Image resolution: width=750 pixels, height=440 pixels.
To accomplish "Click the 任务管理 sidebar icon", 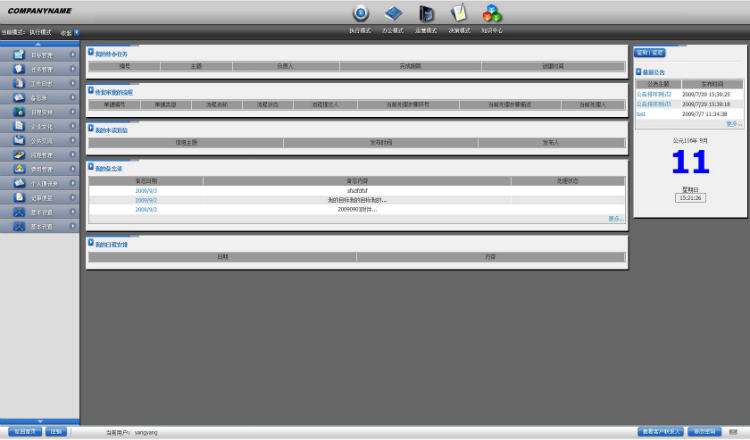I will click(19, 69).
